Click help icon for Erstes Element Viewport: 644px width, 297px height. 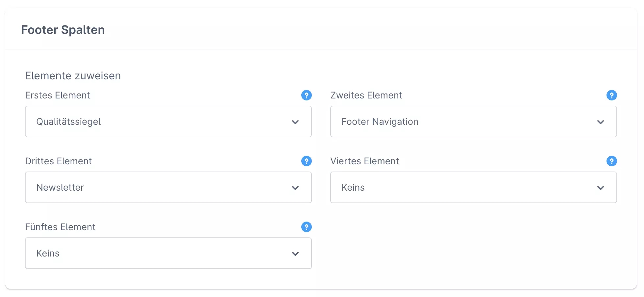(306, 95)
